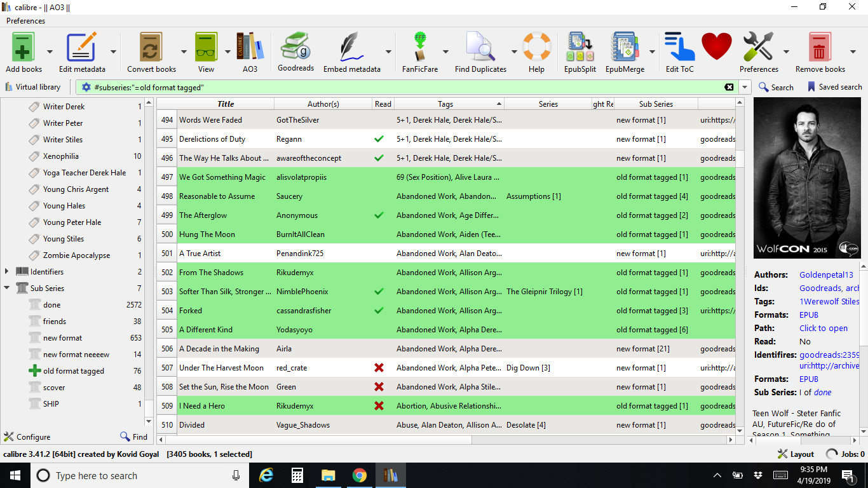This screenshot has width=868, height=488.
Task: Toggle the Read checkmark for Derelictions of Duty
Action: click(379, 139)
